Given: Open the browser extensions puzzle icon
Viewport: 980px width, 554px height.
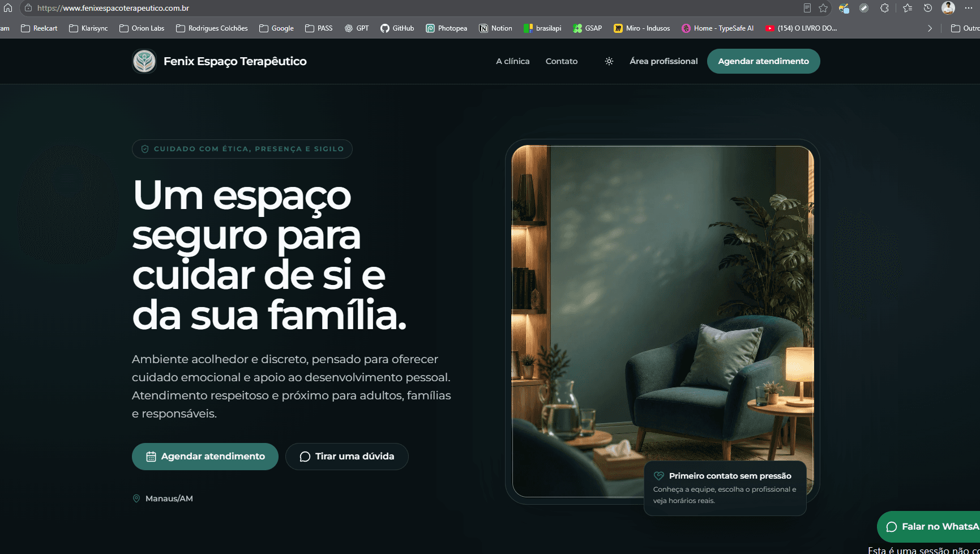Looking at the screenshot, I should pos(884,8).
